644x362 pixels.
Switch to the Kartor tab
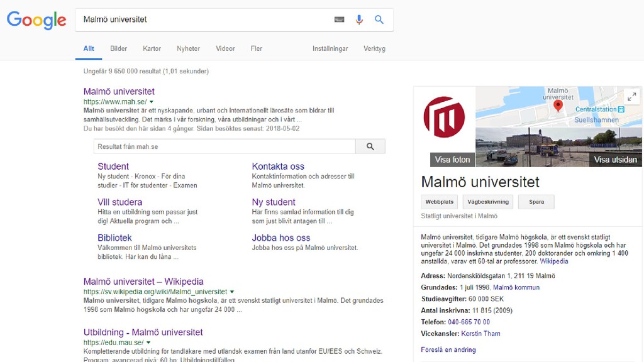tap(152, 48)
